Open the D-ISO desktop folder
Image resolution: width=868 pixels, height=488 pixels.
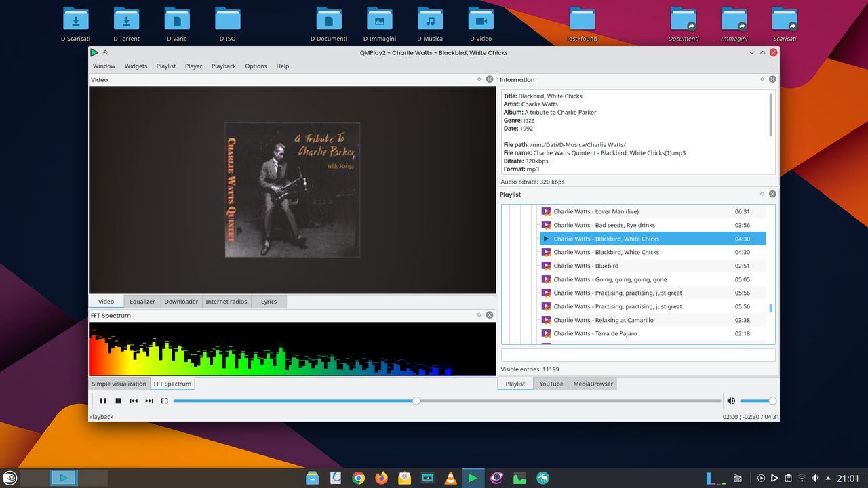pos(227,24)
